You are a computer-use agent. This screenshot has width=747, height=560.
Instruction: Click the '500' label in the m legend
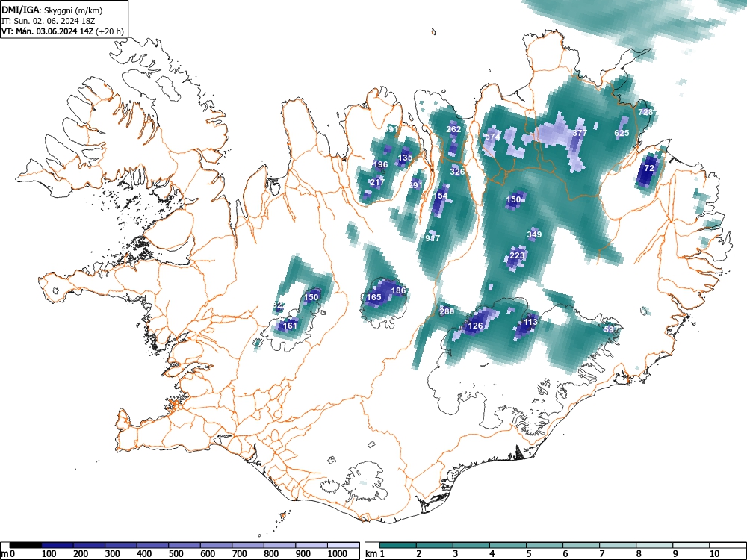click(x=176, y=554)
